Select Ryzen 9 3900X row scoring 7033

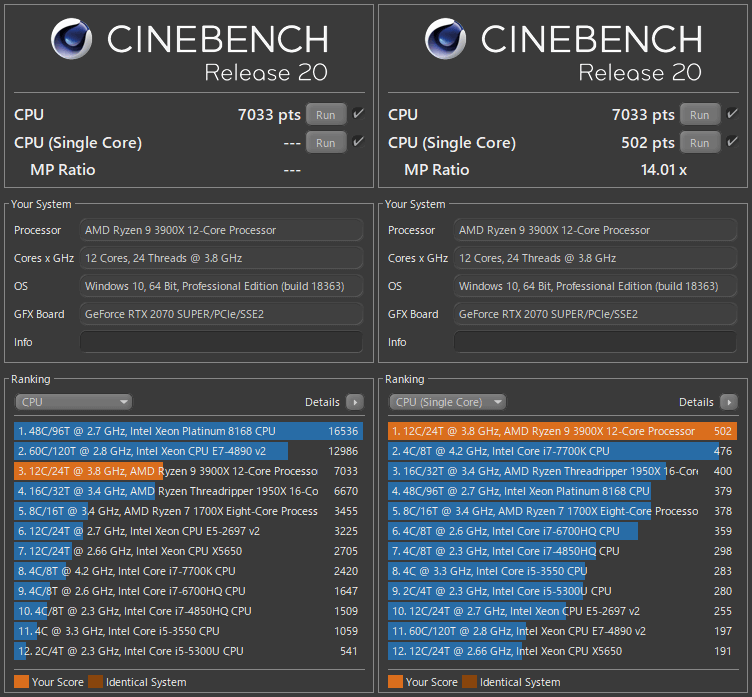click(188, 471)
